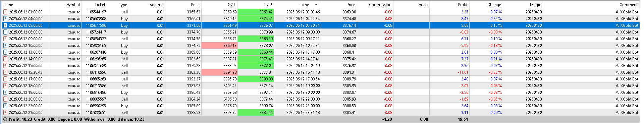Select the red S/L cell 3369.13
The image size is (644, 124).
[219, 46]
